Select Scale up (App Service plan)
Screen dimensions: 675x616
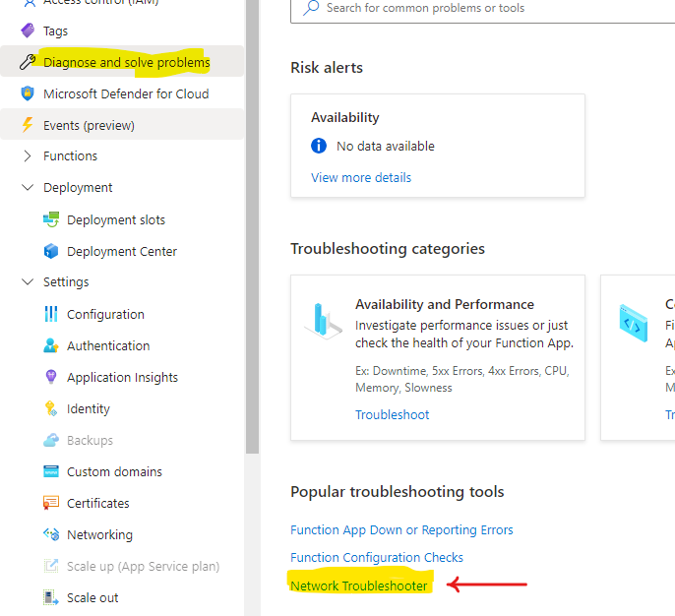tap(144, 566)
